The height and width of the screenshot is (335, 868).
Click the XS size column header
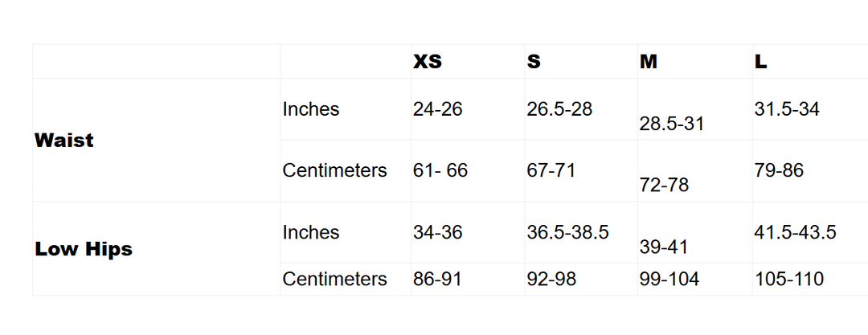click(x=428, y=62)
